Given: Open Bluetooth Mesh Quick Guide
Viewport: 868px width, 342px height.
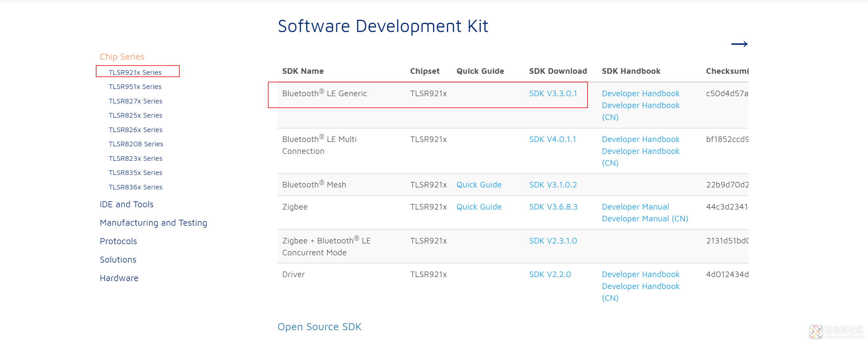Looking at the screenshot, I should click(479, 185).
